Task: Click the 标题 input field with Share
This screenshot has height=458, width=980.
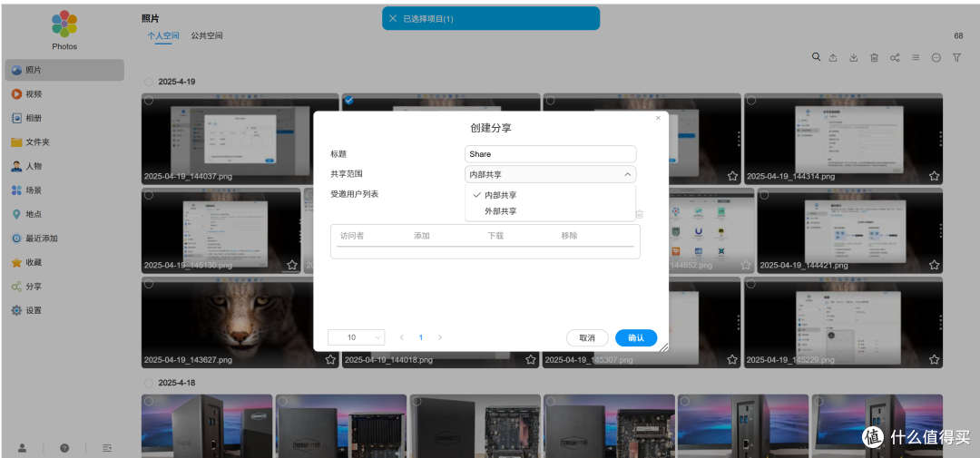Action: (x=551, y=153)
